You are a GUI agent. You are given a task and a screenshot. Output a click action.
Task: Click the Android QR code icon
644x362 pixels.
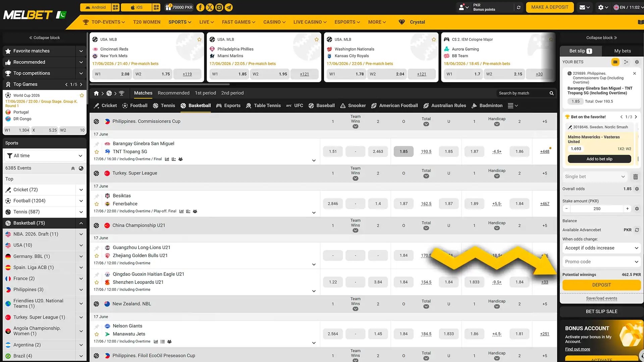pyautogui.click(x=115, y=7)
